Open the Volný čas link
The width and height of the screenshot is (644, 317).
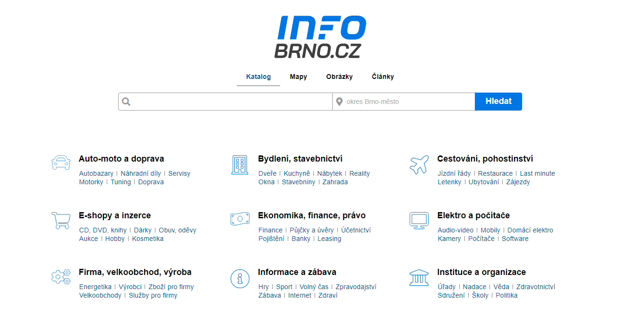click(x=314, y=287)
